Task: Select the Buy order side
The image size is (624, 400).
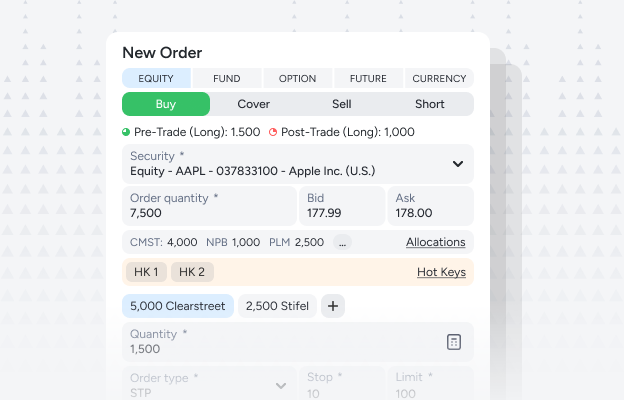Action: [166, 104]
